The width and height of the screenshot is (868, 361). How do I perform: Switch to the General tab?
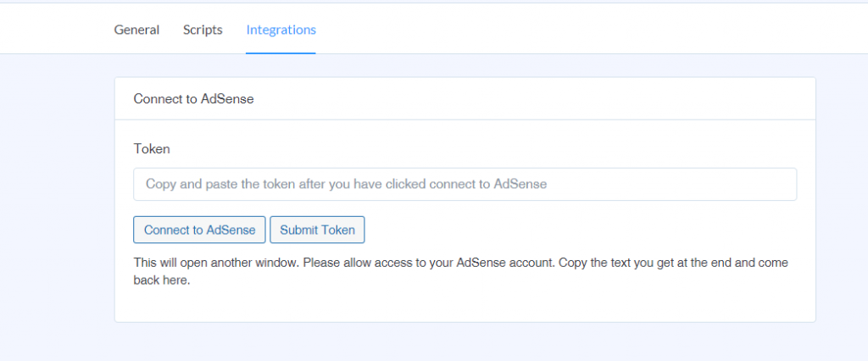tap(136, 30)
